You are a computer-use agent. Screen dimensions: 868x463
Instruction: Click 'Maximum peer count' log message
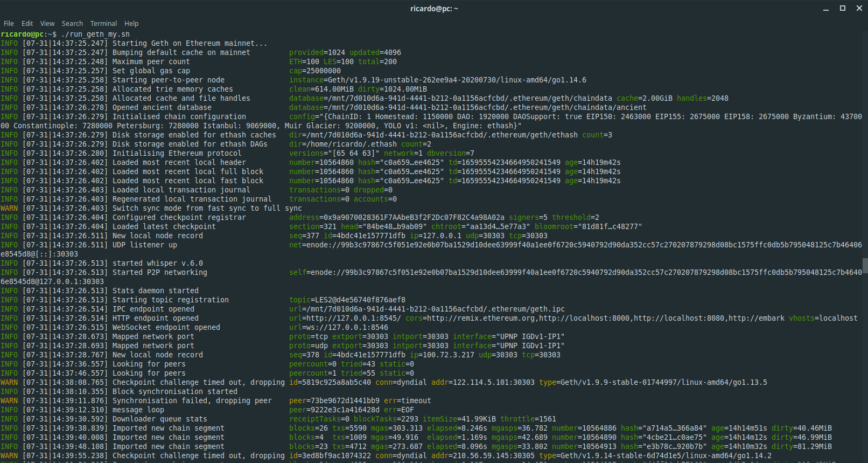(x=151, y=61)
